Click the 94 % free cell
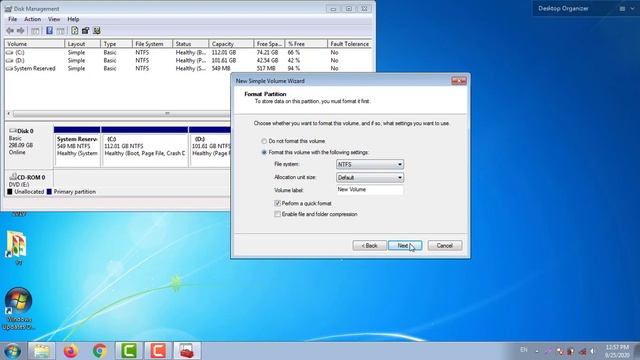This screenshot has height=360, width=640. [293, 69]
